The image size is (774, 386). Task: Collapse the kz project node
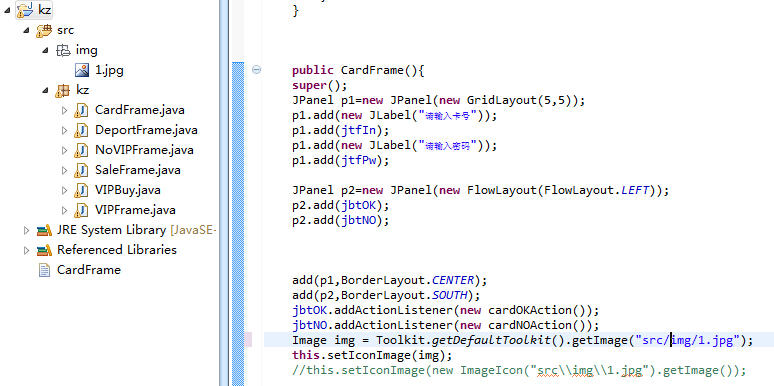7,9
